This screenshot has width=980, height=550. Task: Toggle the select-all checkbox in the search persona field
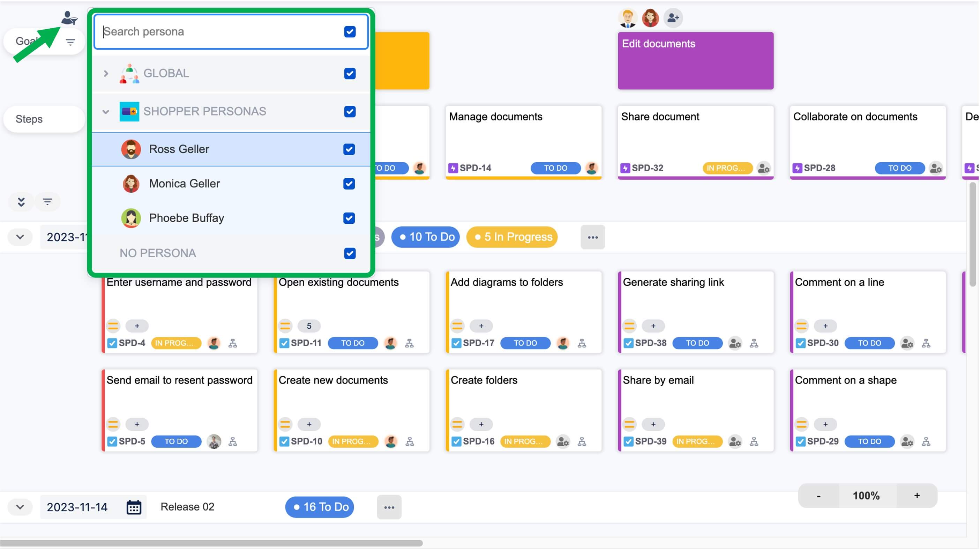[350, 32]
